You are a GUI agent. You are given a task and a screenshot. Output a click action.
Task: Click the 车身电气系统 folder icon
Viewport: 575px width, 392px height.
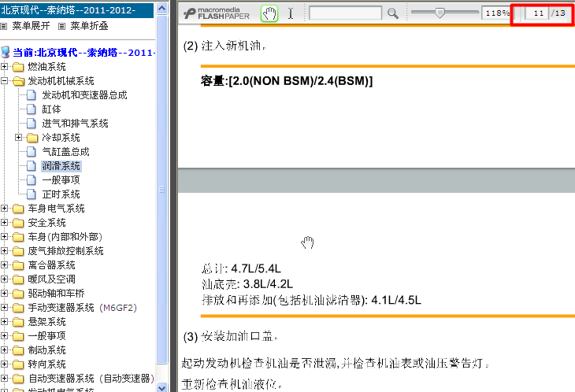(18, 209)
